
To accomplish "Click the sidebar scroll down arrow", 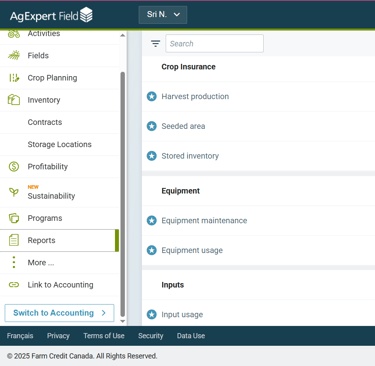I will click(122, 321).
